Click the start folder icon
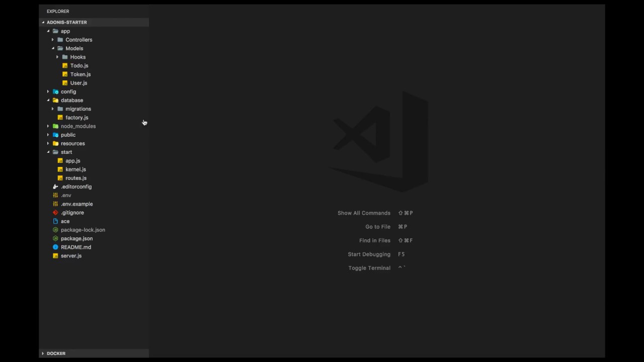The image size is (644, 362). [x=56, y=152]
